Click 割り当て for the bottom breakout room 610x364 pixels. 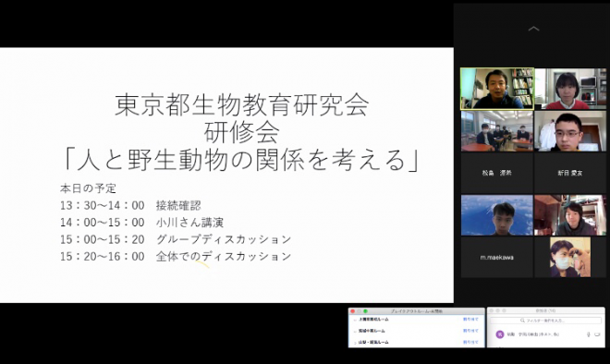tap(470, 342)
